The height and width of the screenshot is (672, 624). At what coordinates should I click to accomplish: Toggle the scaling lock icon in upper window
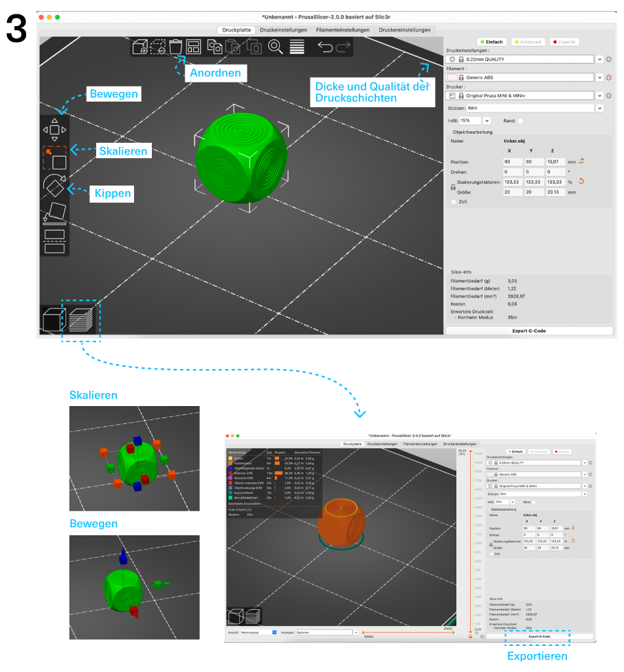pos(453,187)
